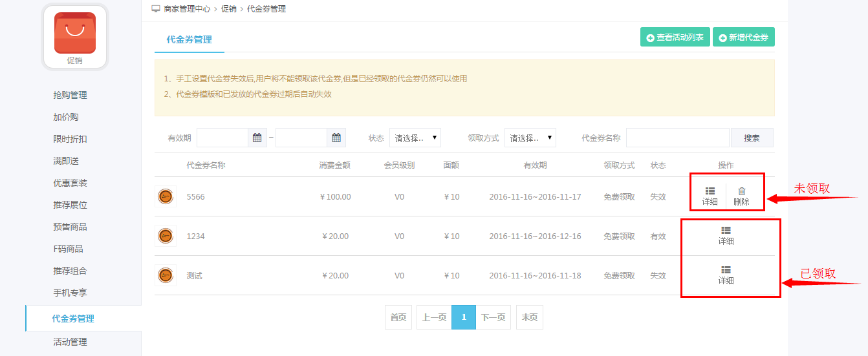Viewport: 868px width, 356px height.
Task: Click 详细 icon for voucher 测试
Action: [726, 269]
